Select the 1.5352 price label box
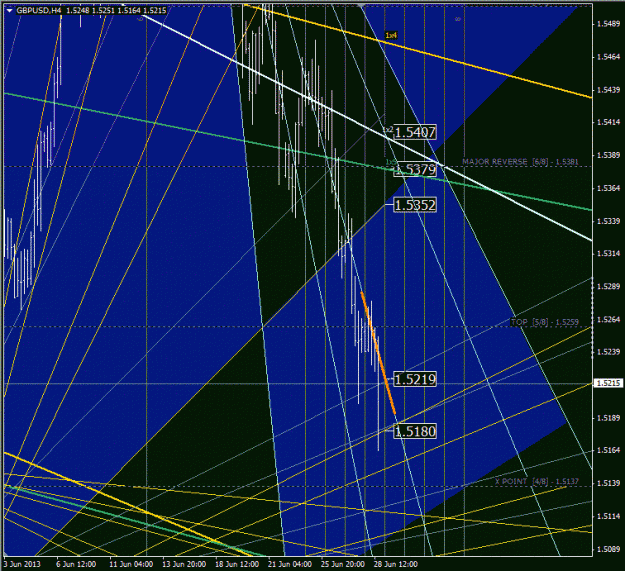This screenshot has width=625, height=571. [415, 205]
